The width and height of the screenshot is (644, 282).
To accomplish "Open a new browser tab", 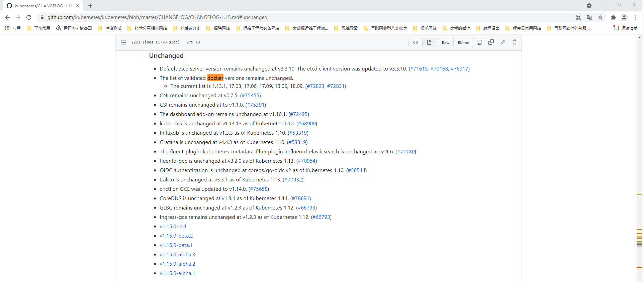I will coord(90,6).
